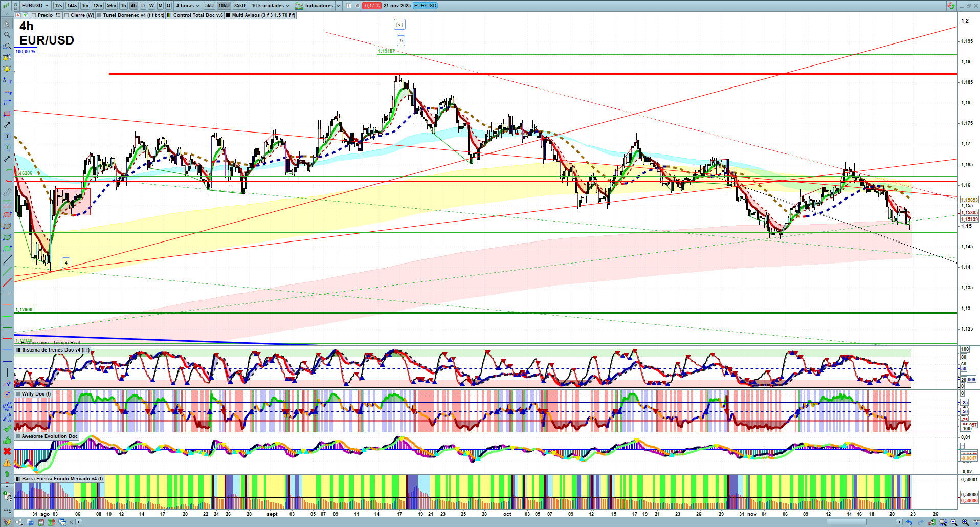This screenshot has width=980, height=527.
Task: Open the EURUSD symbol dropdown
Action: (35, 6)
